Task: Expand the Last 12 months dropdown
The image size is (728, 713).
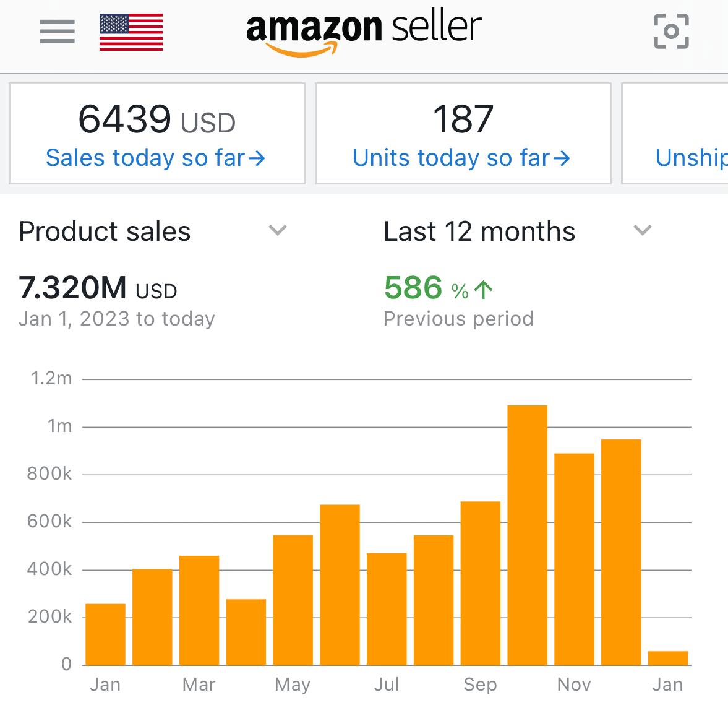Action: pos(643,231)
